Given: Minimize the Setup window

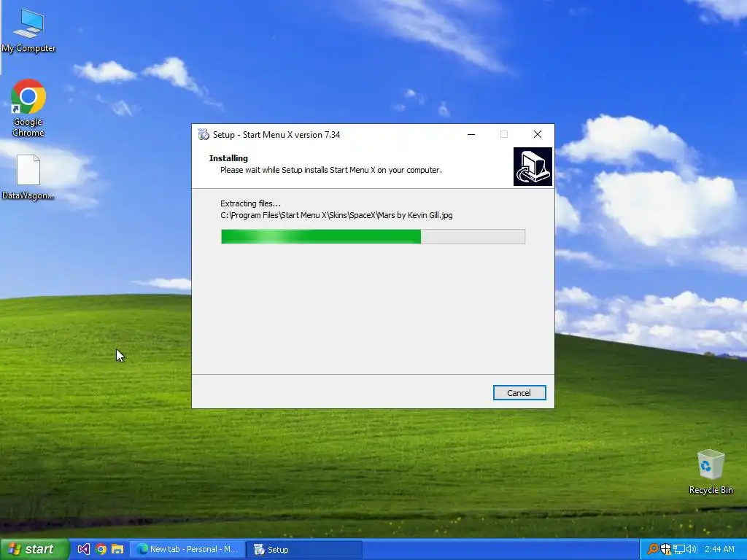Looking at the screenshot, I should click(x=471, y=135).
